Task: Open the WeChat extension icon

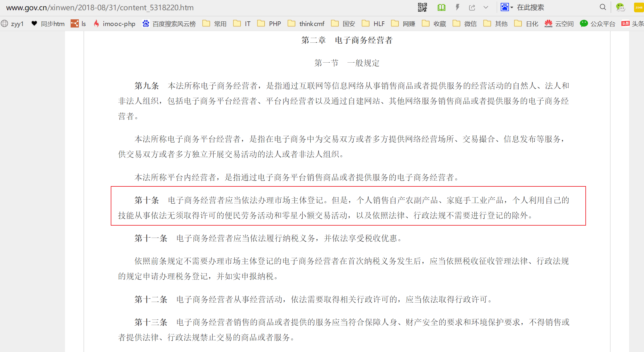Action: click(x=620, y=7)
